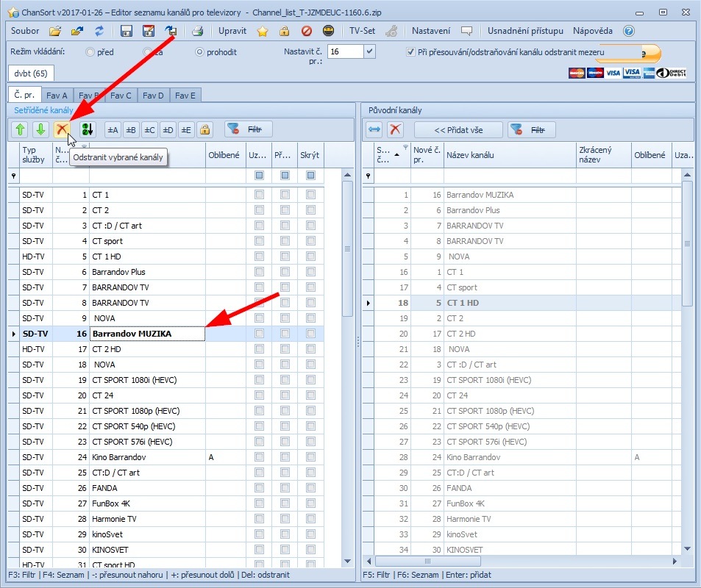The width and height of the screenshot is (701, 588).
Task: Click the yellow star favorites icon
Action: (263, 31)
